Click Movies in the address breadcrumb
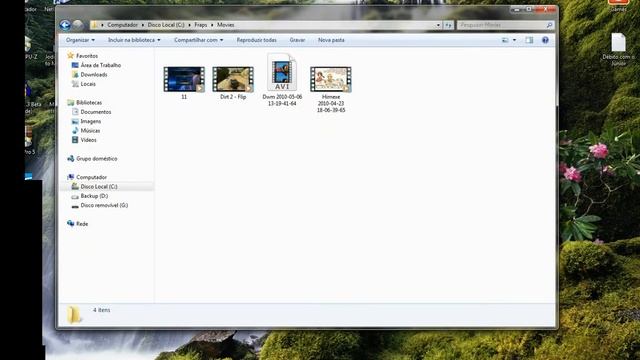The image size is (640, 360). coord(225,25)
